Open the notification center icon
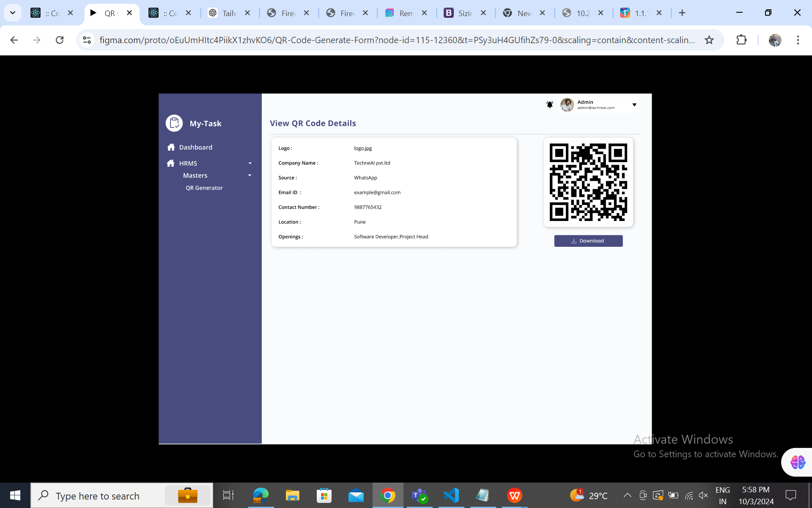The width and height of the screenshot is (812, 508). tap(790, 495)
